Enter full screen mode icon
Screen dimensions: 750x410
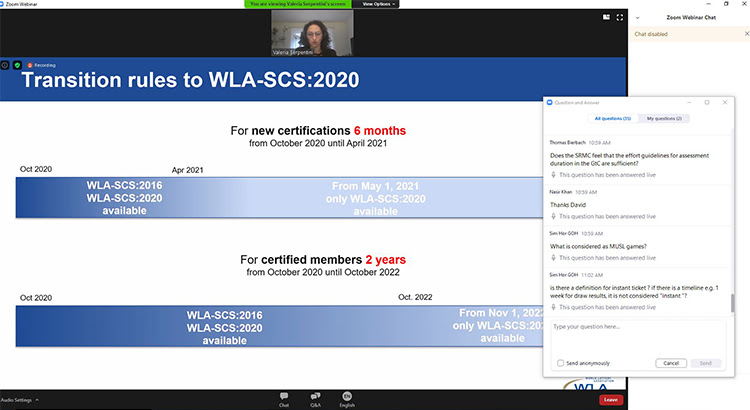(x=618, y=17)
